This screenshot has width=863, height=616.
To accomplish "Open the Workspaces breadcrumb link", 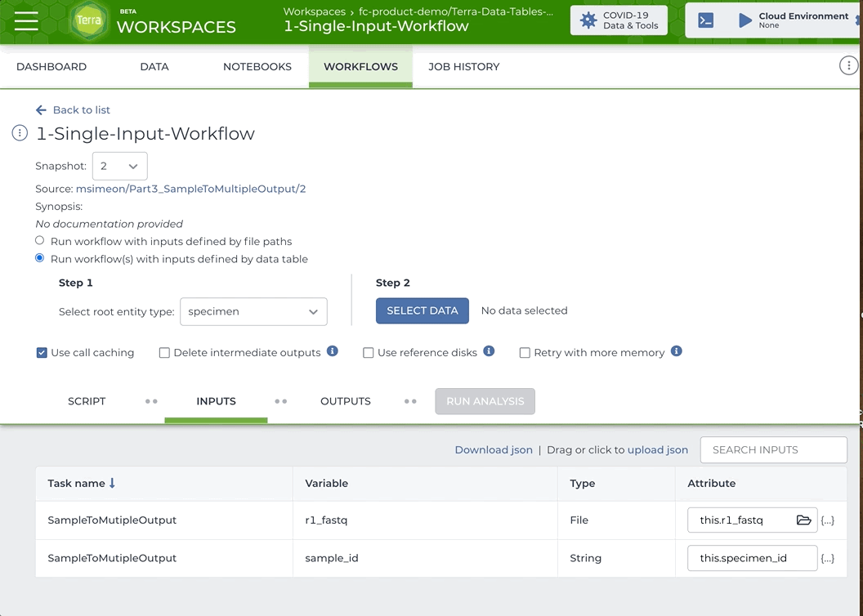I will (x=315, y=11).
